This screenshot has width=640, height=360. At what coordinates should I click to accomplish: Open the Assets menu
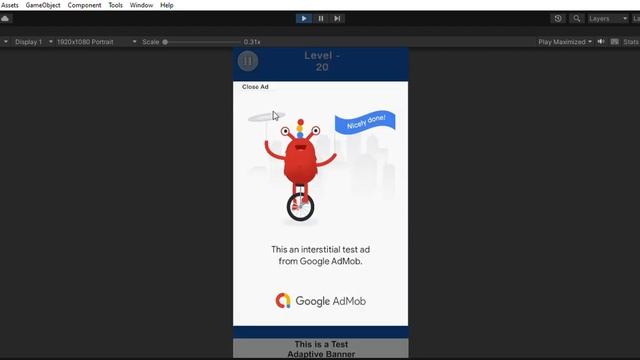click(9, 5)
